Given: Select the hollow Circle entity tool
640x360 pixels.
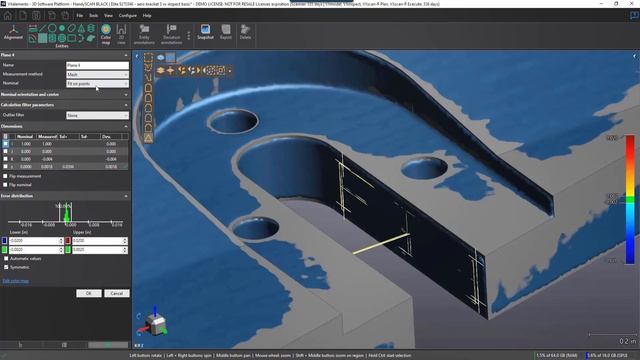Looking at the screenshot, I should (52, 28).
